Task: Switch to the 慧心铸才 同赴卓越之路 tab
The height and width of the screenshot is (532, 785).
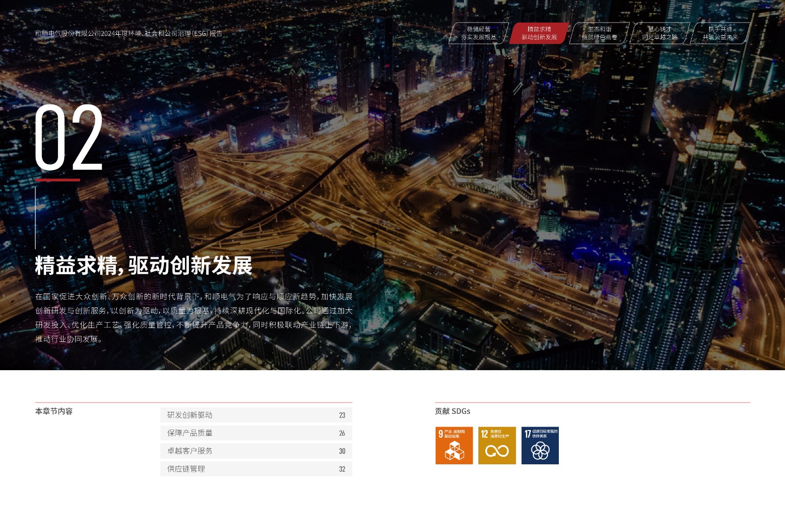Action: [659, 33]
